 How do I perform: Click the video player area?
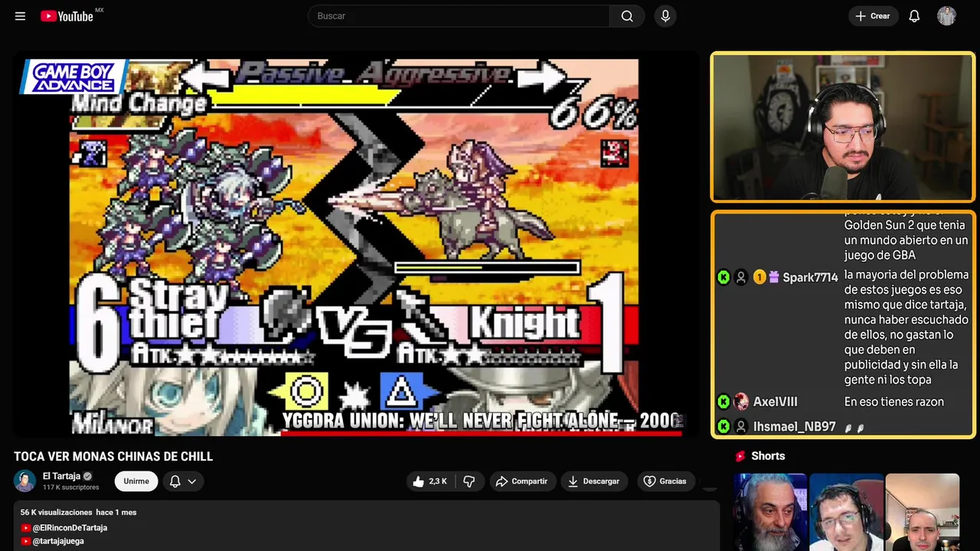[355, 245]
